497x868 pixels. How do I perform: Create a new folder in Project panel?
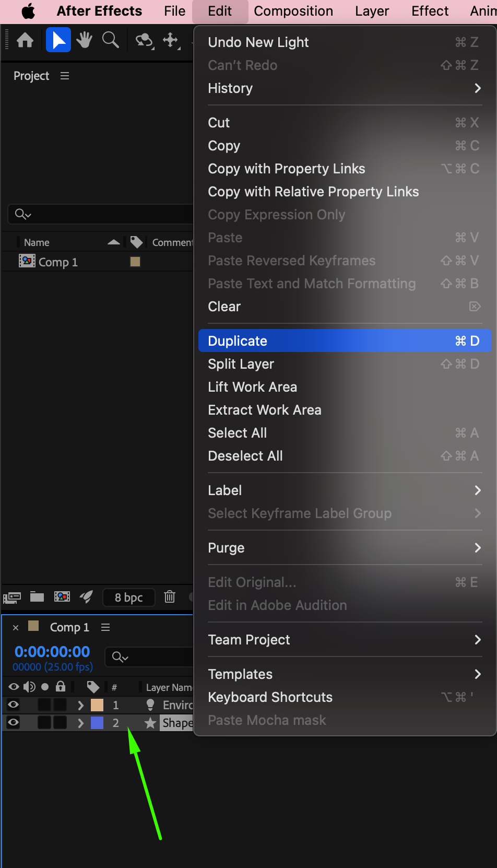click(x=37, y=597)
